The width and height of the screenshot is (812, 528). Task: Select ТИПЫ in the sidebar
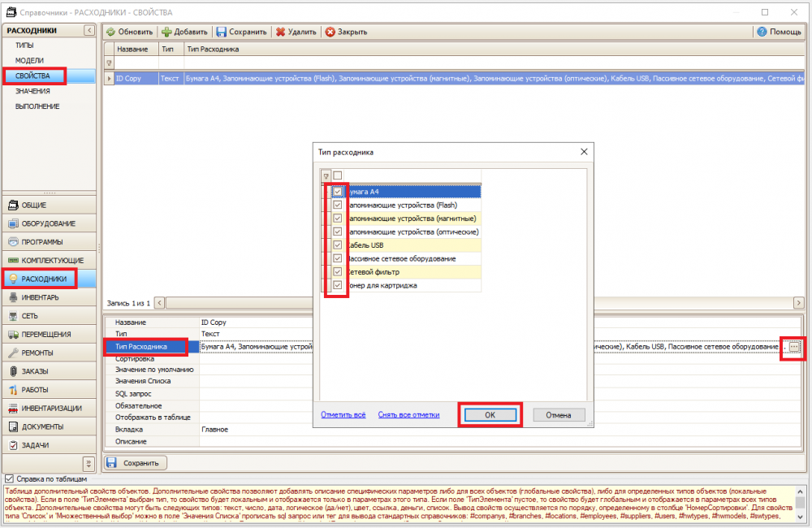pyautogui.click(x=24, y=45)
